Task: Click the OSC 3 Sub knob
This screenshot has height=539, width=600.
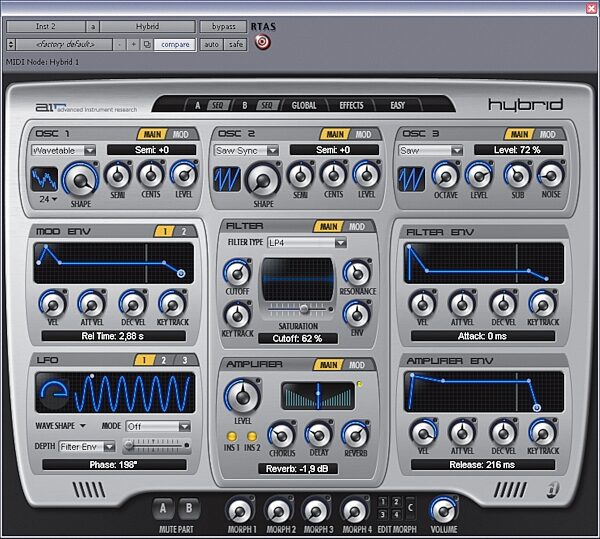Action: click(517, 176)
